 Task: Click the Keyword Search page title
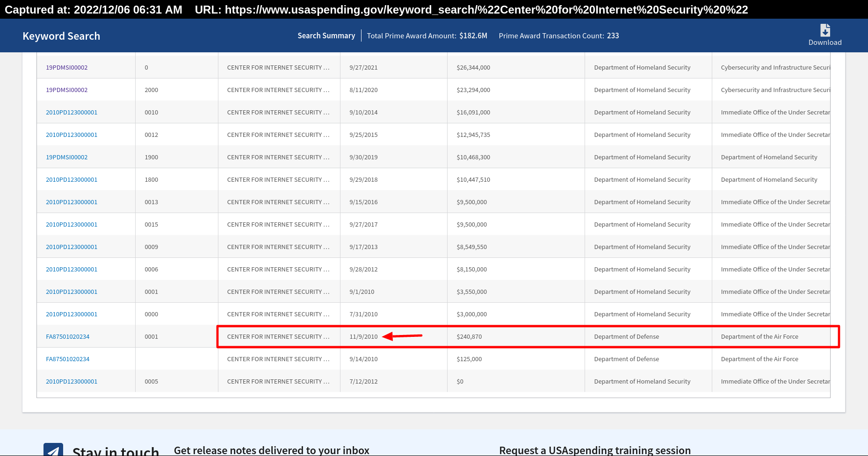(61, 36)
